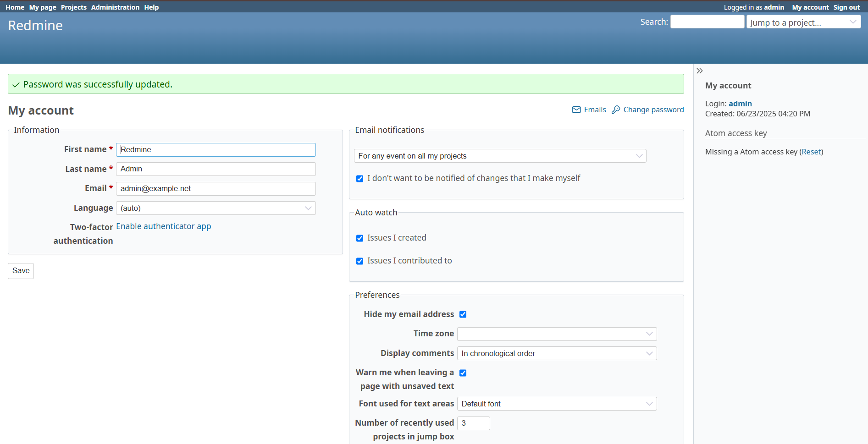Open the Language dropdown
Screen dimensions: 868x444
216,208
